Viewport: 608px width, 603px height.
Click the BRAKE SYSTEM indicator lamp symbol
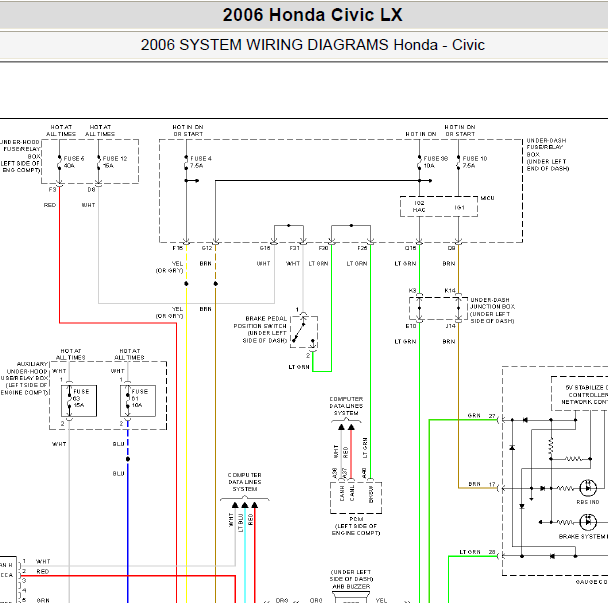(x=588, y=522)
